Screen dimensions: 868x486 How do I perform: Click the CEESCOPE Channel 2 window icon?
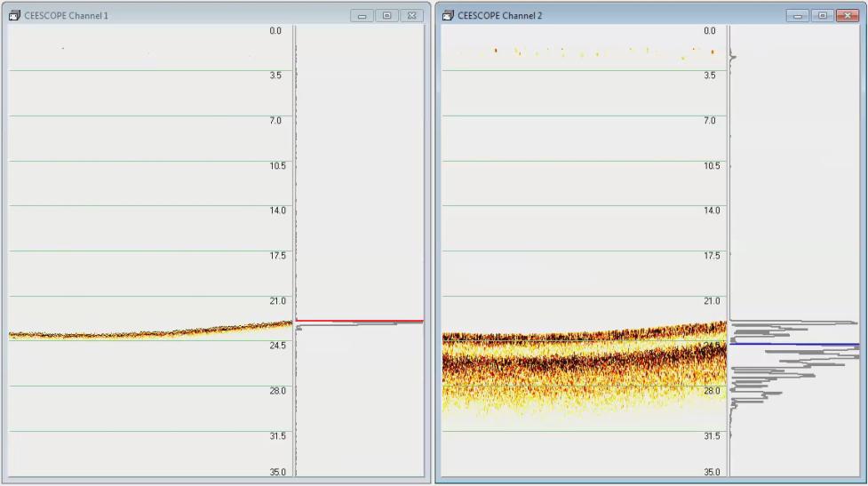click(x=448, y=15)
